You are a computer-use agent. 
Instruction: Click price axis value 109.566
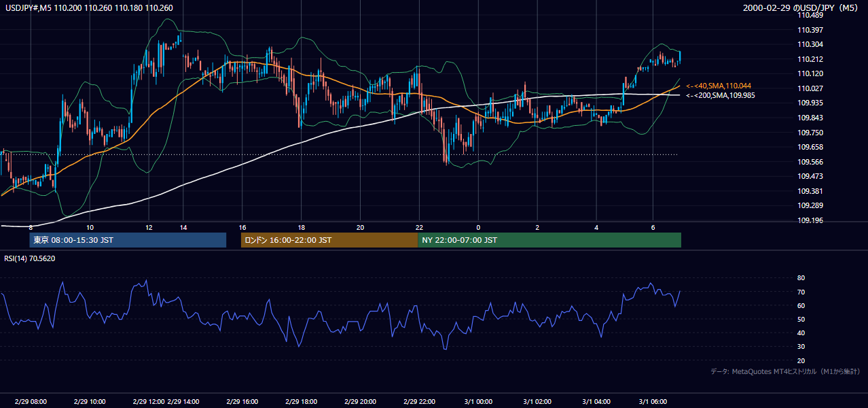(810, 162)
